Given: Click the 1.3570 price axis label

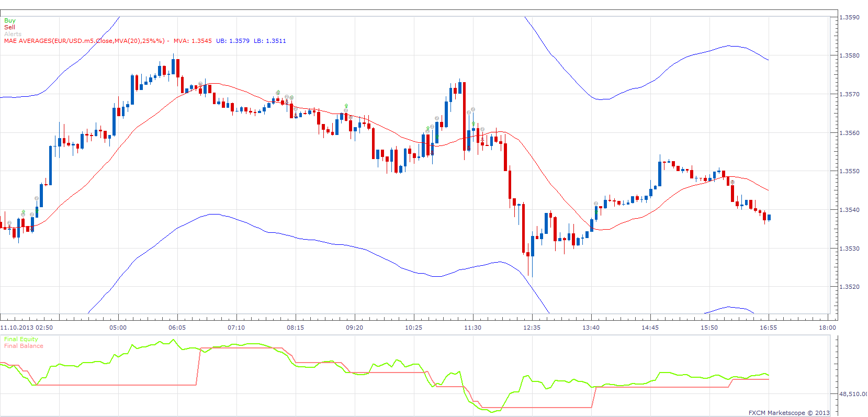Looking at the screenshot, I should [x=849, y=94].
